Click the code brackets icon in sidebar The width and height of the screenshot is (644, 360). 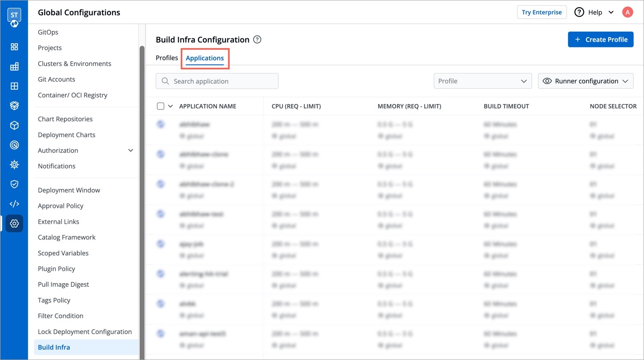pyautogui.click(x=14, y=204)
